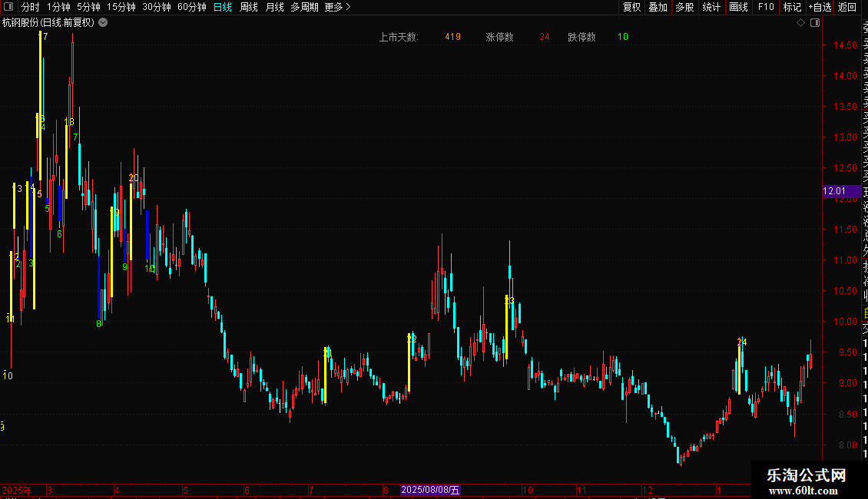Click month 11 on the time axis

coord(581,490)
